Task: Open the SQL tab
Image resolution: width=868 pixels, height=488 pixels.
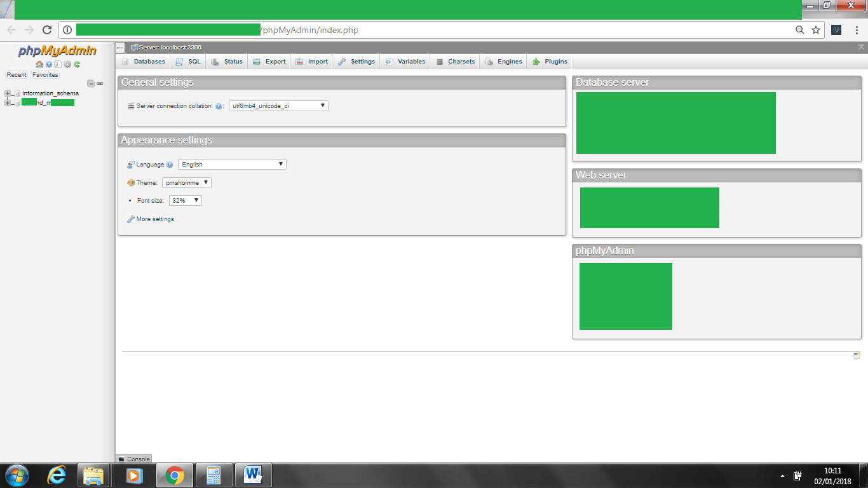Action: (x=188, y=62)
